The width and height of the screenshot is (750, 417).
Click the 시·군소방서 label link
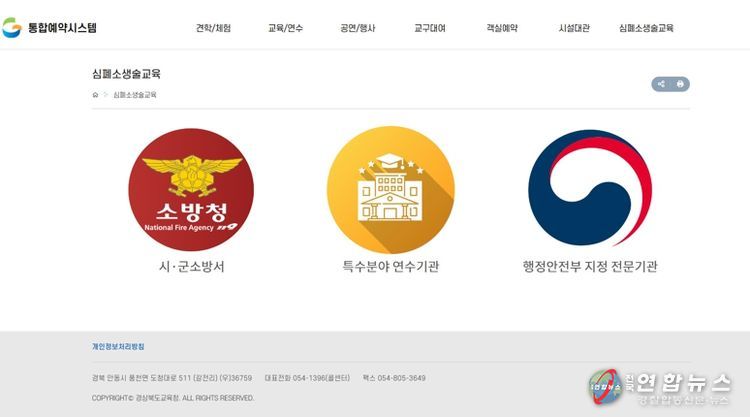coord(191,266)
